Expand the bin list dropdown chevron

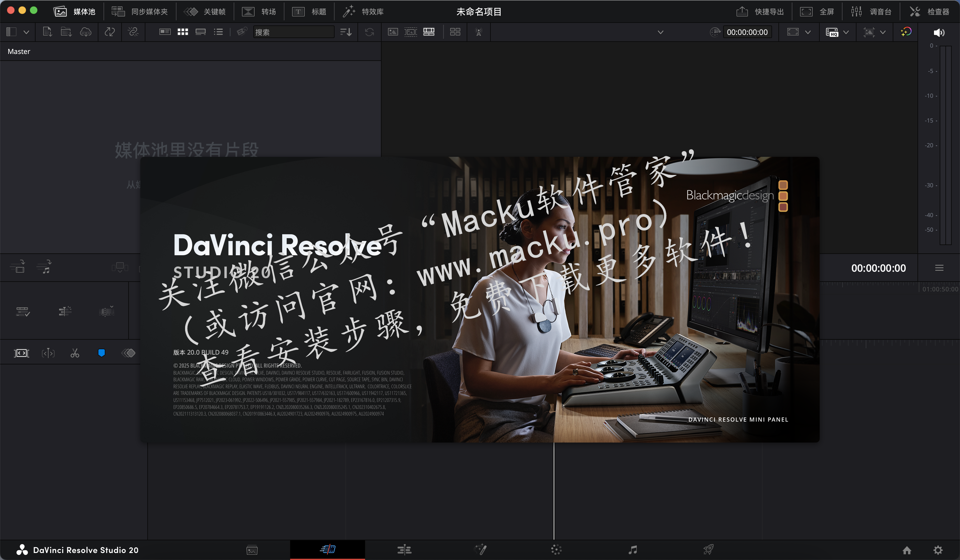pos(26,32)
